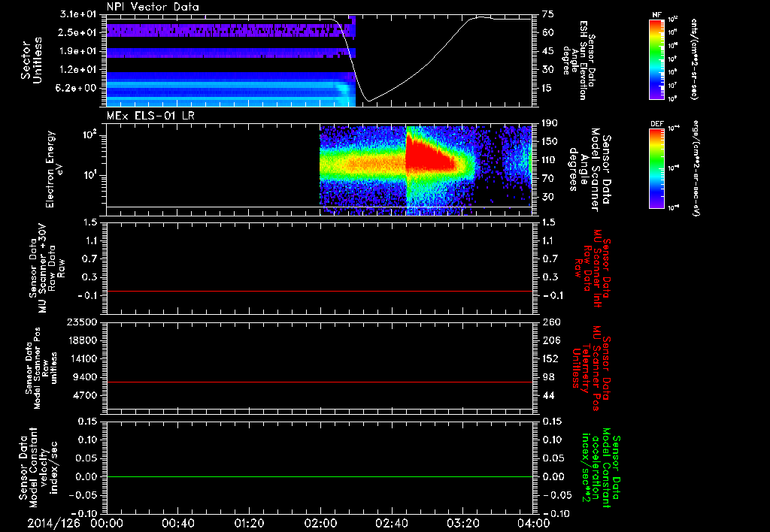
Task: Click the 01:20 time tick label
Action: [249, 523]
